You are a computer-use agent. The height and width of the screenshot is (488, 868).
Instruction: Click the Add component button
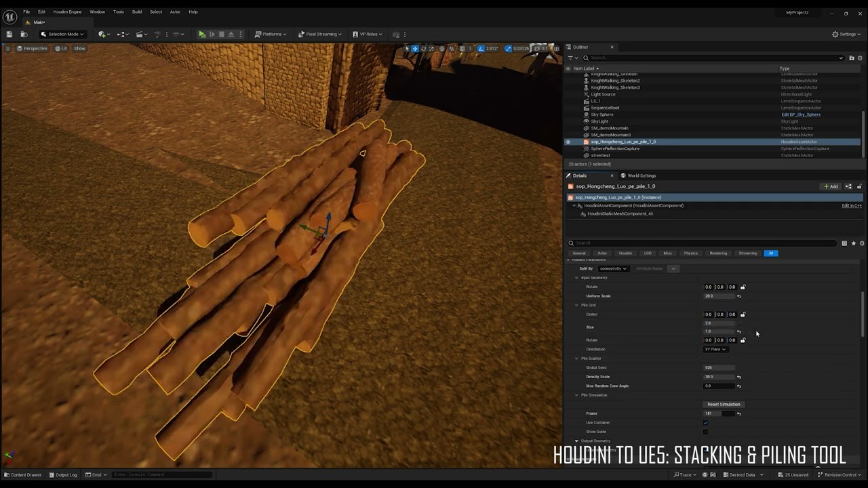[830, 186]
